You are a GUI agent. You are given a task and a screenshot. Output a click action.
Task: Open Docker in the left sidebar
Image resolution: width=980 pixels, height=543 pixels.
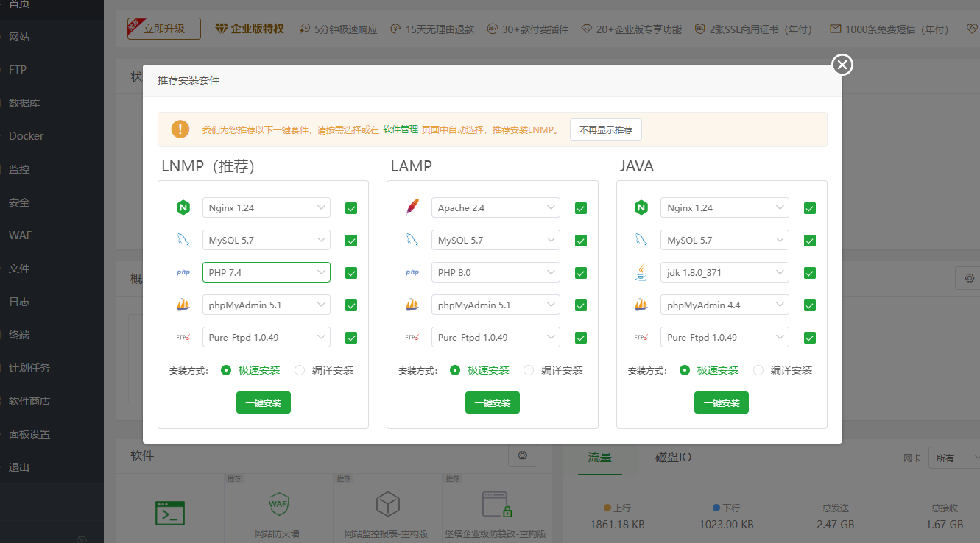click(x=27, y=136)
